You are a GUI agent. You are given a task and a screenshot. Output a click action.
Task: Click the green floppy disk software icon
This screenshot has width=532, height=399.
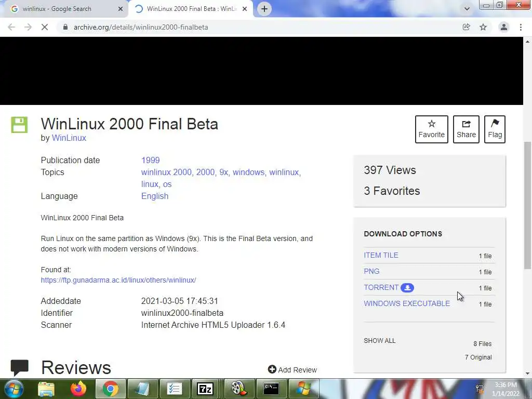coord(19,125)
